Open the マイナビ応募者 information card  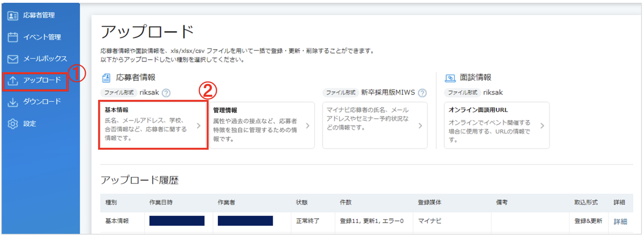click(x=375, y=125)
